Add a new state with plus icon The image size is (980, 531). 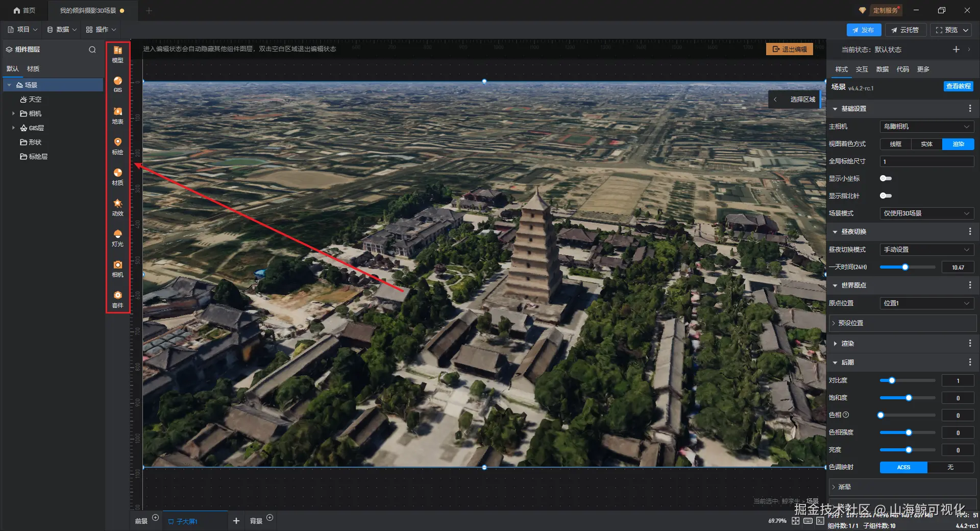956,49
